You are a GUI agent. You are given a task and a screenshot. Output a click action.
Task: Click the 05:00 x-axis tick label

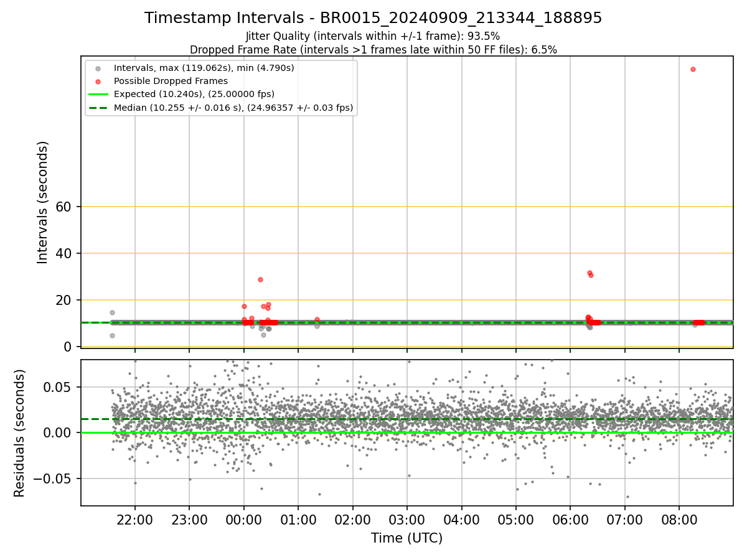[x=515, y=519]
